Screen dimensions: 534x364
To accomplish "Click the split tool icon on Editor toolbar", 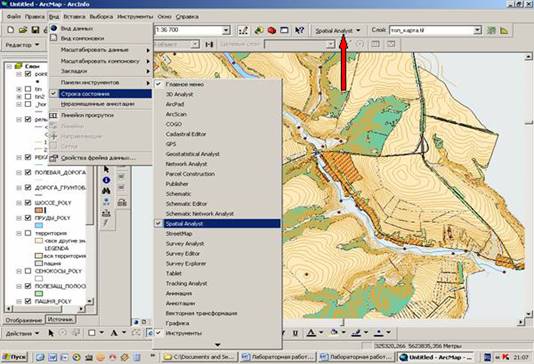I will coord(209,44).
